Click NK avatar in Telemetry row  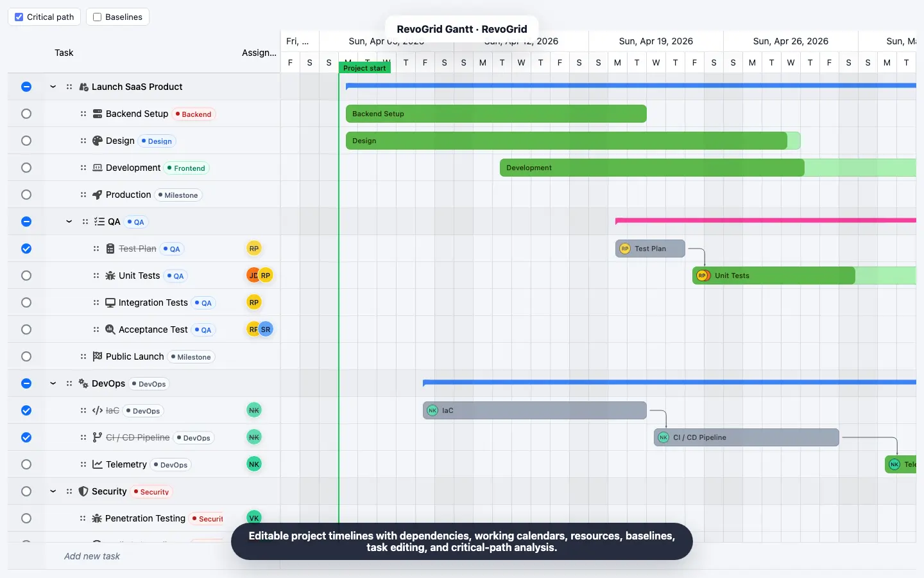(x=254, y=464)
